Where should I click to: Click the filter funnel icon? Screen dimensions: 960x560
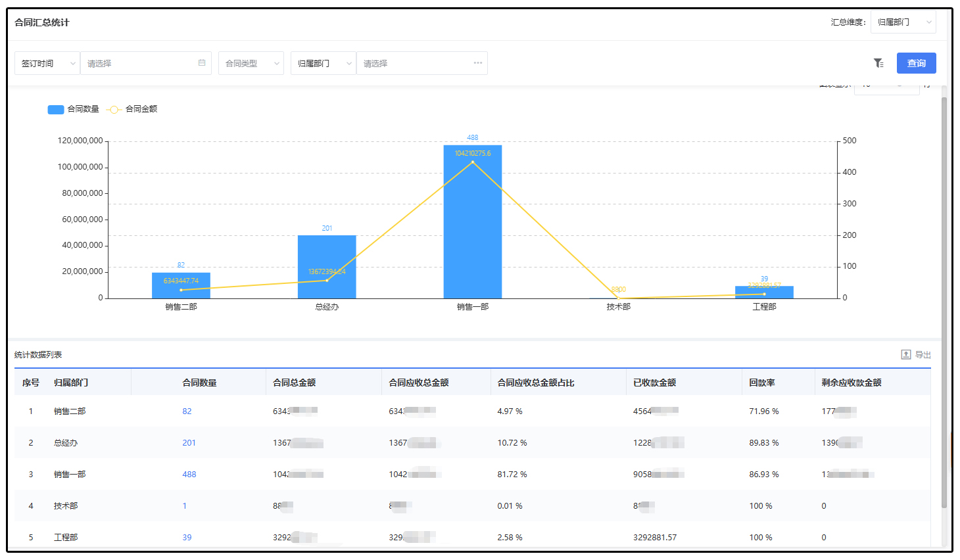click(878, 63)
